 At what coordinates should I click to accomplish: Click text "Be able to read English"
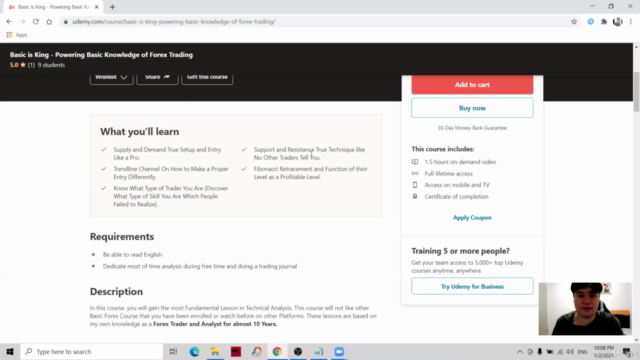[133, 255]
